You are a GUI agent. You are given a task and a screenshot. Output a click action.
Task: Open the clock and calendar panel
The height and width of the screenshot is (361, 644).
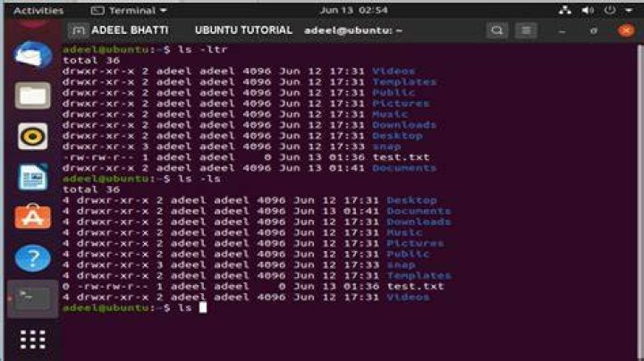[x=353, y=10]
